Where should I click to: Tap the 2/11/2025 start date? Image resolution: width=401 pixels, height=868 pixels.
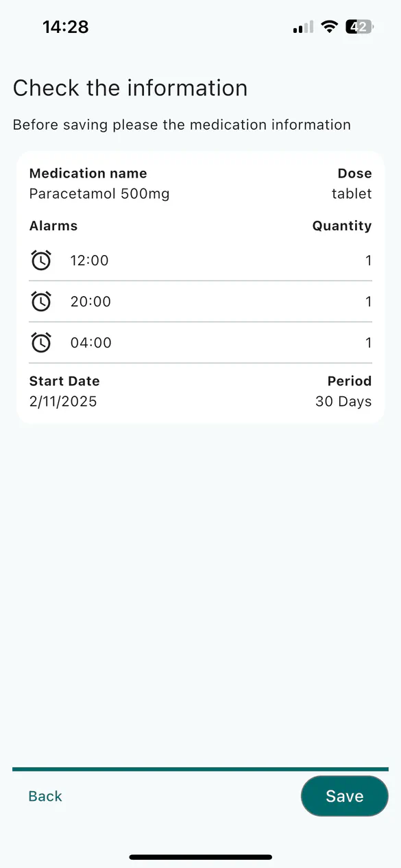coord(63,402)
